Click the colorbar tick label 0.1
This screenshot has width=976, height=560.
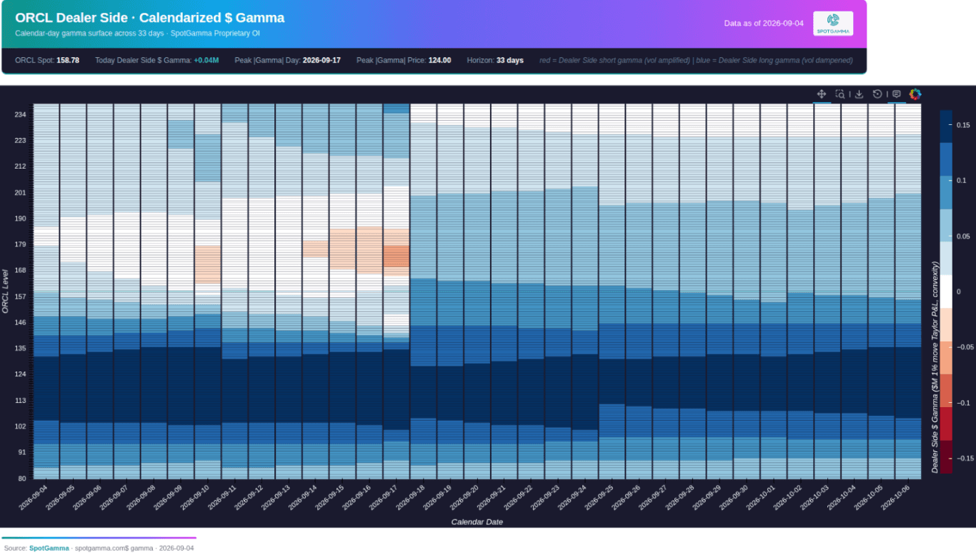point(961,181)
